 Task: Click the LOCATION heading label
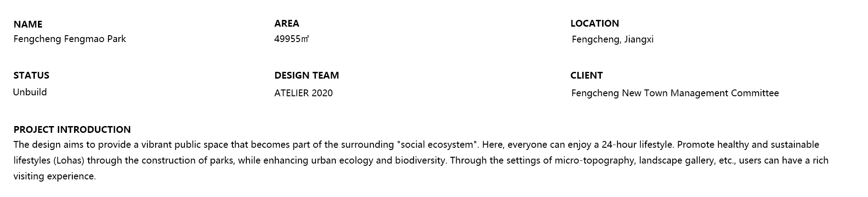594,23
